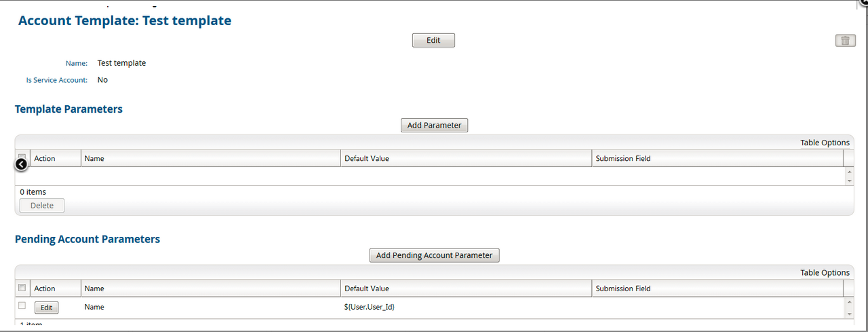
Task: Click Add Pending Account Parameter button
Action: (x=434, y=255)
